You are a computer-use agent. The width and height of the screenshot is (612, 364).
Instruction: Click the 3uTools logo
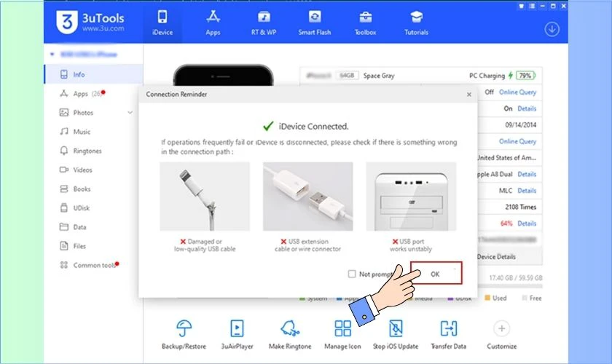90,22
